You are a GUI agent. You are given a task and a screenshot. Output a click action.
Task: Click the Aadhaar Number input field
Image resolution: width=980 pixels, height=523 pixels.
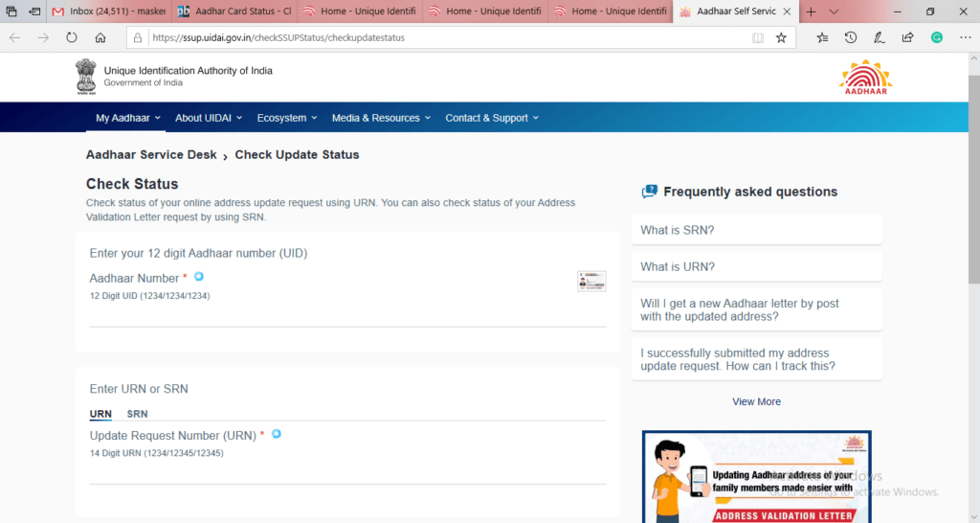click(x=347, y=315)
